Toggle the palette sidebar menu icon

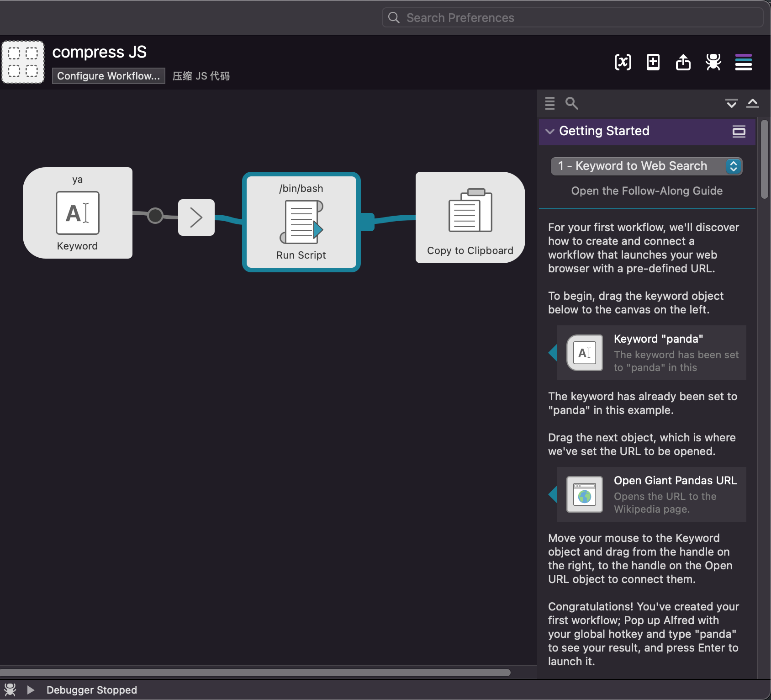[743, 62]
